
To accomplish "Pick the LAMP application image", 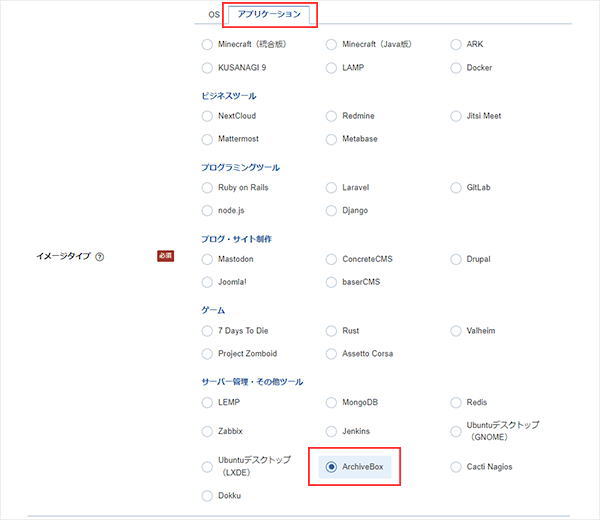I will click(x=331, y=68).
